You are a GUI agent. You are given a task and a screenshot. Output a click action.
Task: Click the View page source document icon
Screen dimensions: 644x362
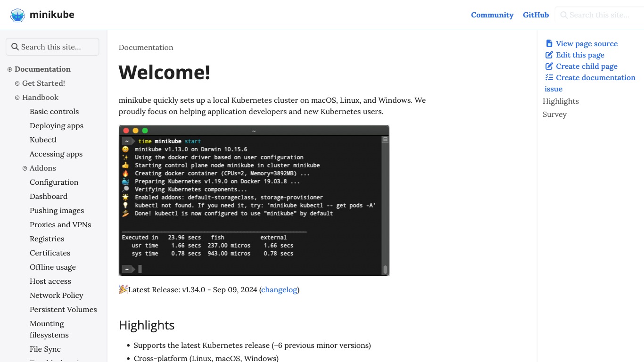coord(549,43)
